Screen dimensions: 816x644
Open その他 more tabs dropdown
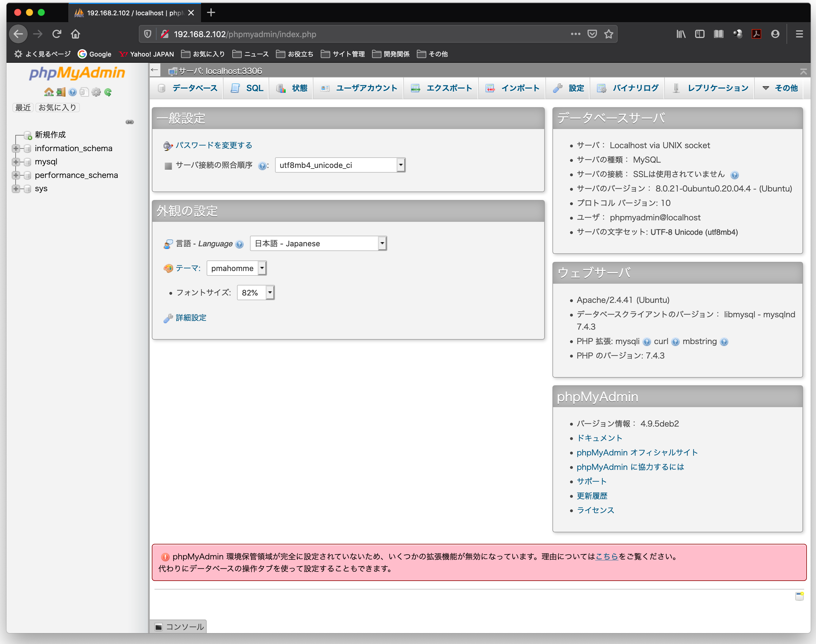click(x=779, y=88)
